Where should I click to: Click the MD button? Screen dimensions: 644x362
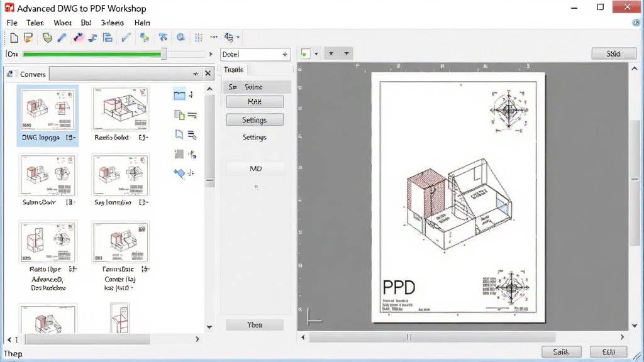255,168
